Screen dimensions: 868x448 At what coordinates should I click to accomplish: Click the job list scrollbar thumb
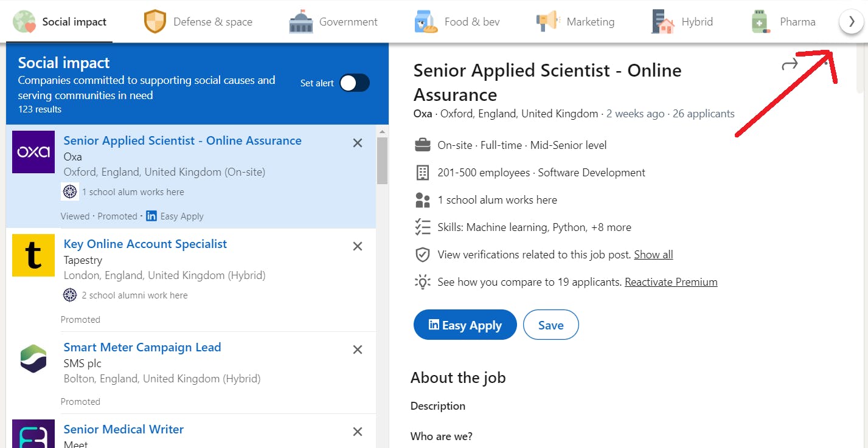coord(382,160)
